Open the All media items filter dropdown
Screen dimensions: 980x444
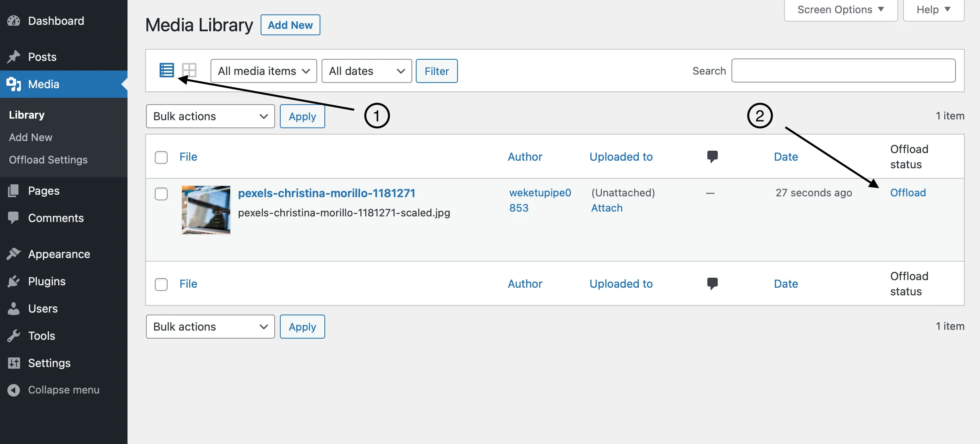pos(263,71)
